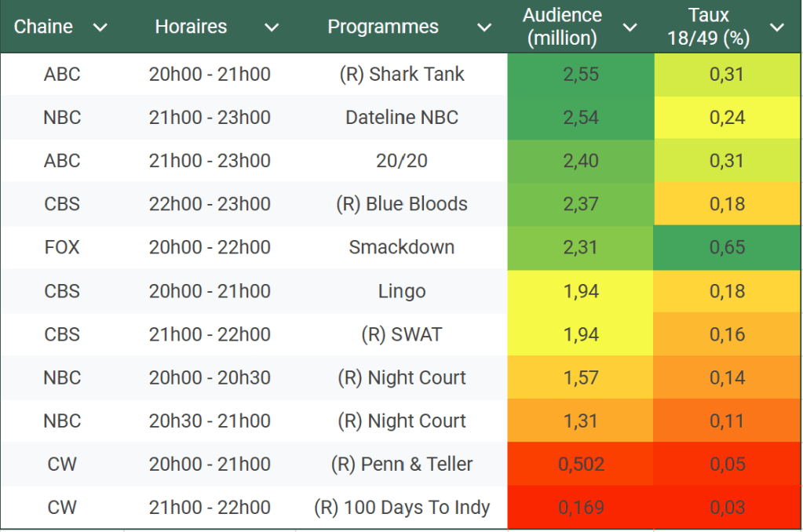This screenshot has height=532, width=803.
Task: Open the Programmes column dropdown chevron
Action: (x=485, y=27)
